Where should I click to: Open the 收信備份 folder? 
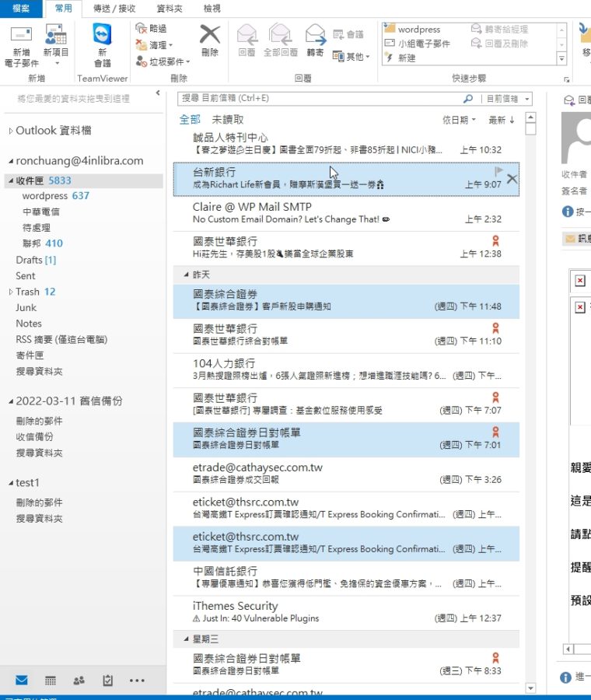click(34, 436)
